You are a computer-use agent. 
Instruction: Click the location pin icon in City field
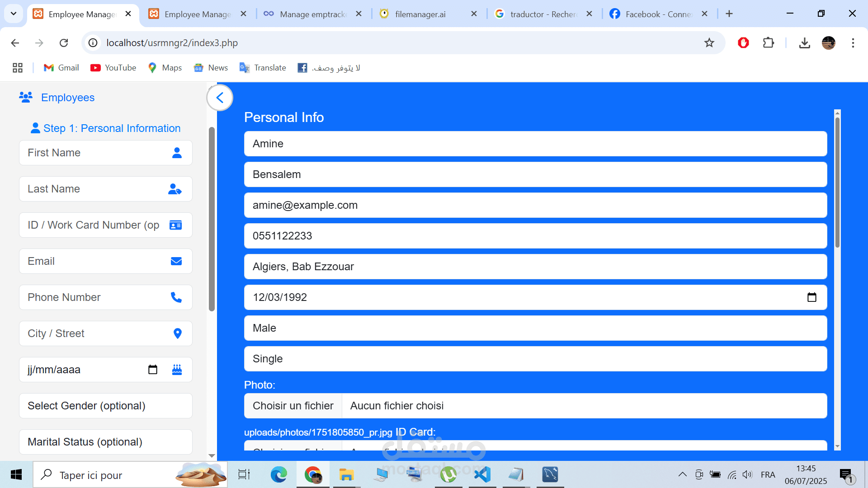177,333
